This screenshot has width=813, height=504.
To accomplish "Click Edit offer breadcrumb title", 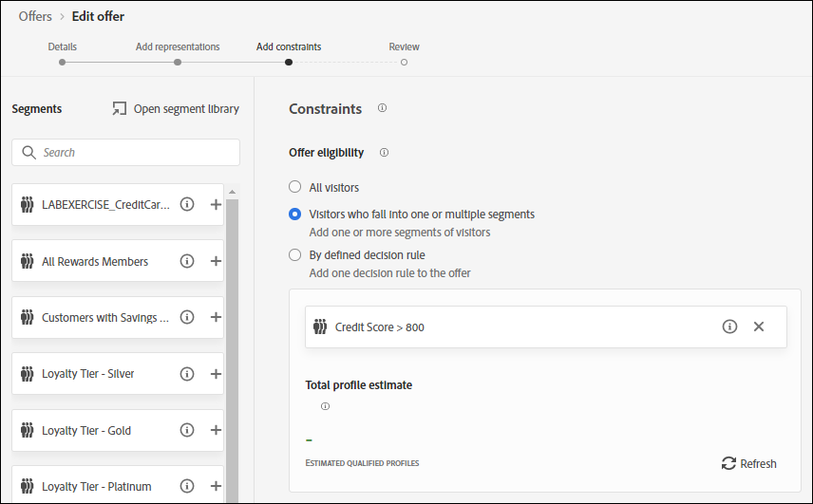I will (x=98, y=16).
